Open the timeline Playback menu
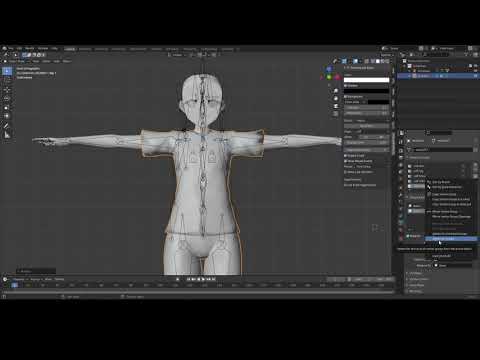Viewport: 480px width, 360px height. pyautogui.click(x=19, y=279)
